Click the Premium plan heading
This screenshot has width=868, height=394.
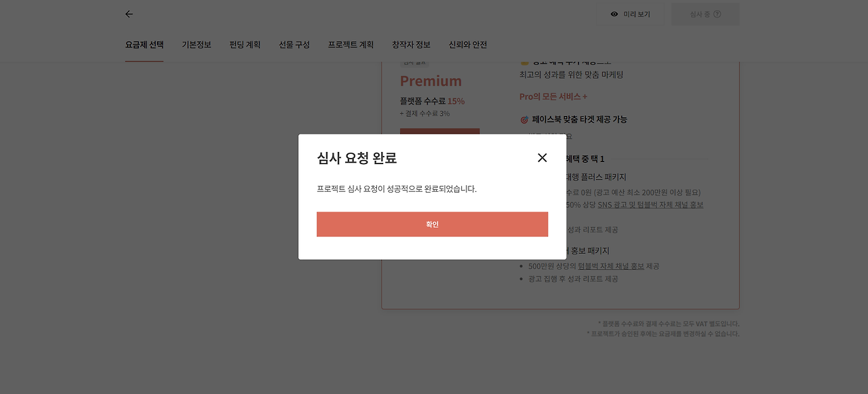[431, 81]
